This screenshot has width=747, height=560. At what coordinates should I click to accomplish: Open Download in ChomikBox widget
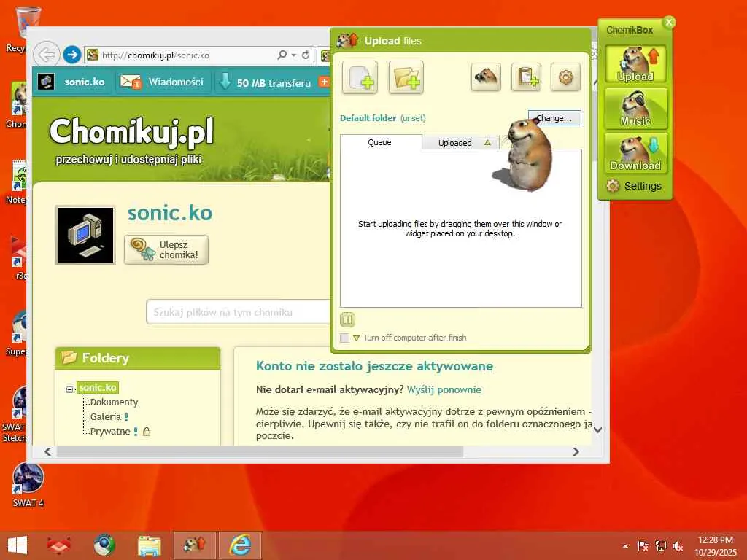coord(635,153)
